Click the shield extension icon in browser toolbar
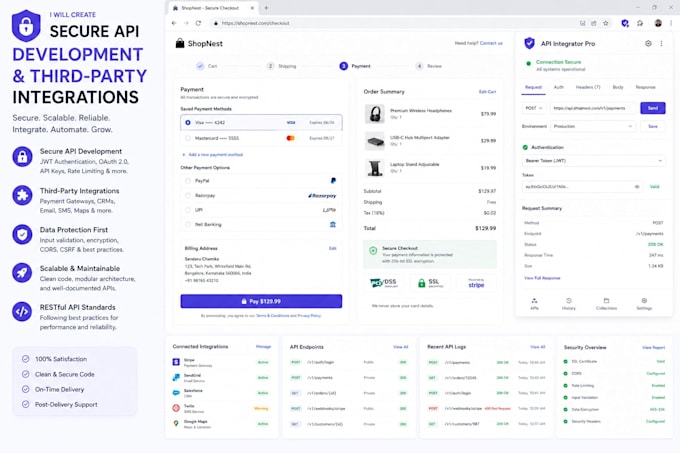Viewport: 680px width, 453px height. [x=624, y=23]
